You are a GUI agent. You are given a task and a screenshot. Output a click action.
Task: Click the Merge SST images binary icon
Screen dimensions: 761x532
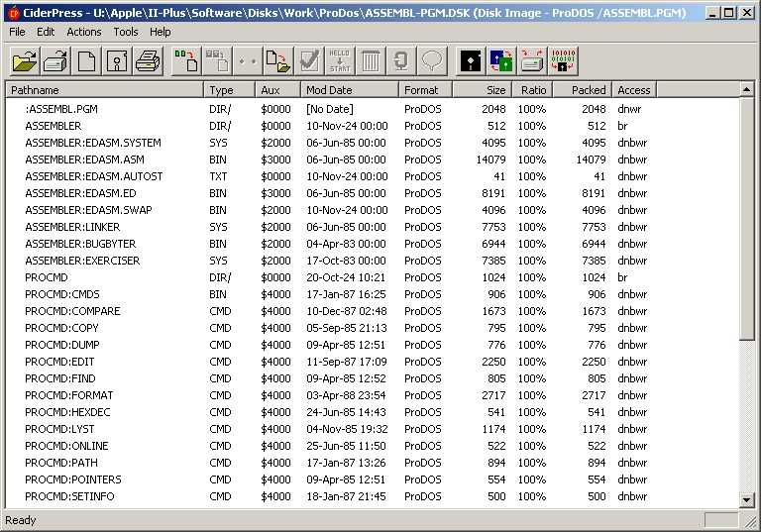(563, 61)
